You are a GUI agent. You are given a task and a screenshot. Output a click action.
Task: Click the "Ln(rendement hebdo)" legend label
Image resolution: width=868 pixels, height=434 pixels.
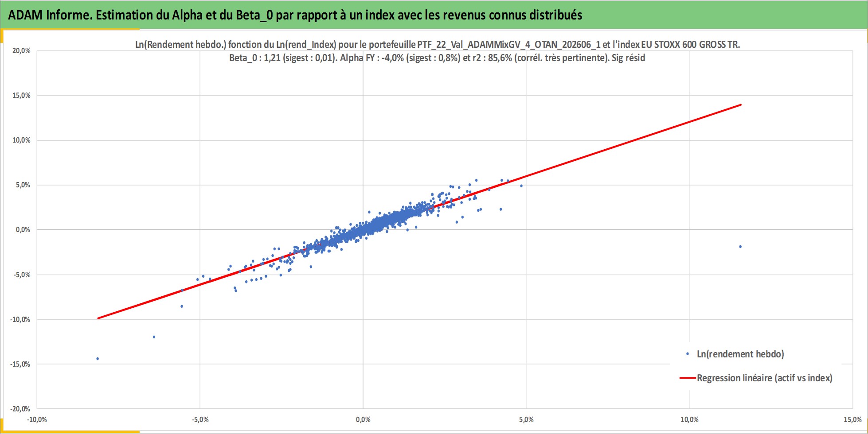(740, 354)
